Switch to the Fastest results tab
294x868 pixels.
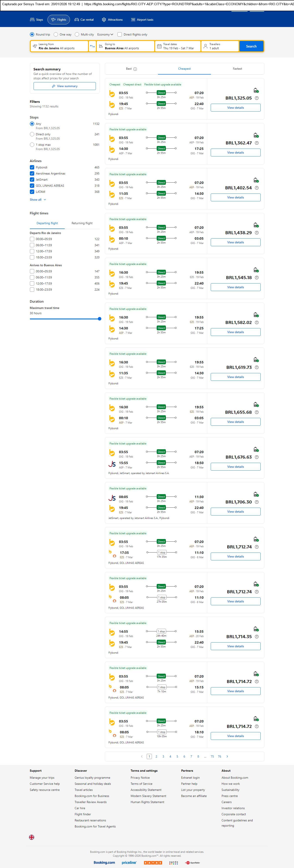pyautogui.click(x=237, y=69)
